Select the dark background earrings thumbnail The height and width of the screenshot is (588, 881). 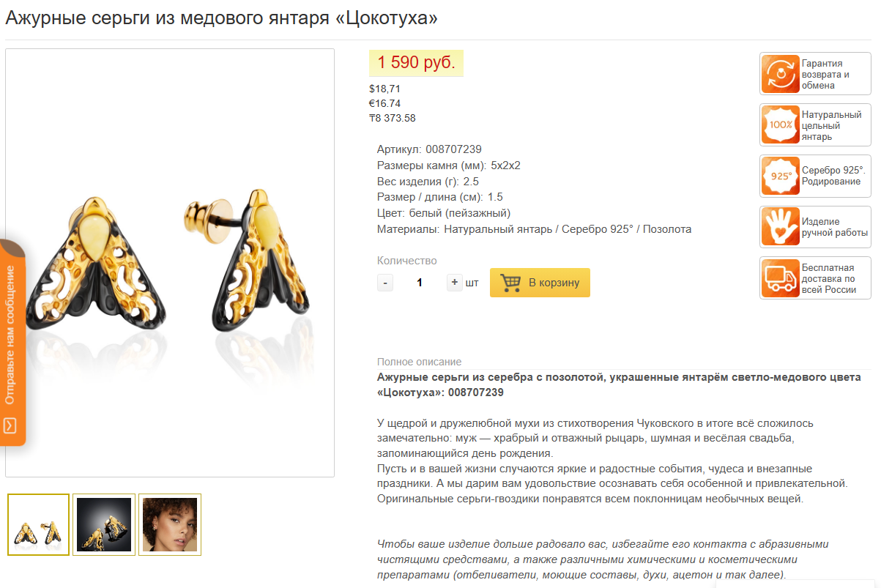(x=104, y=524)
